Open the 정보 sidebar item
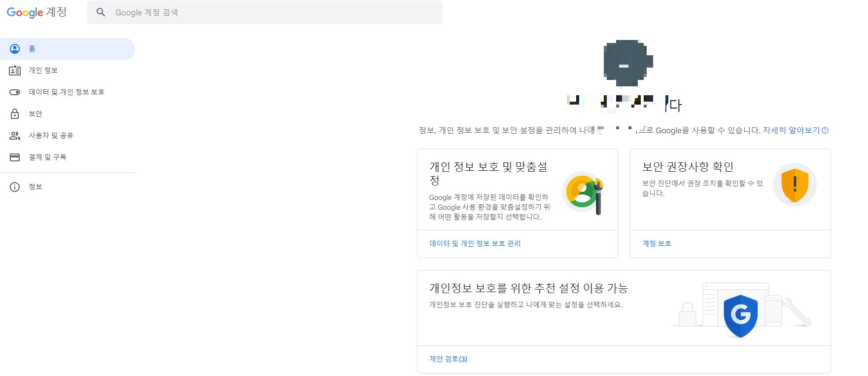Viewport: 868px width, 376px height. 68,187
